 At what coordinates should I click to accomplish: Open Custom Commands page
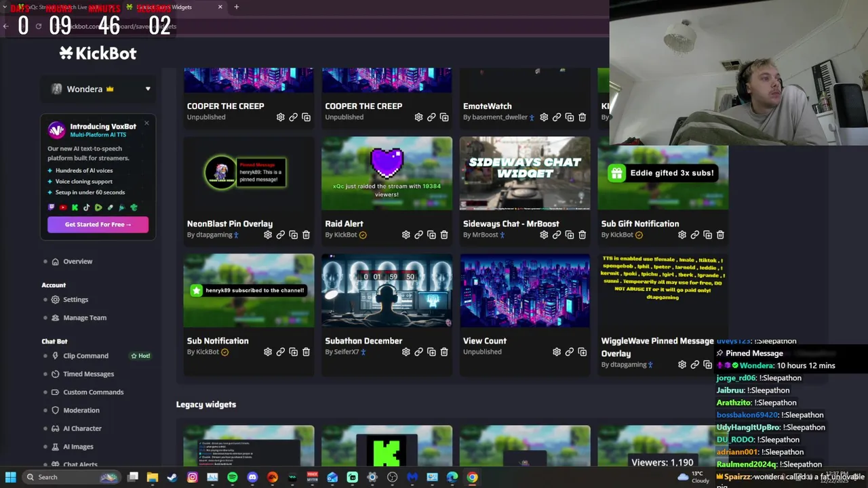click(93, 392)
